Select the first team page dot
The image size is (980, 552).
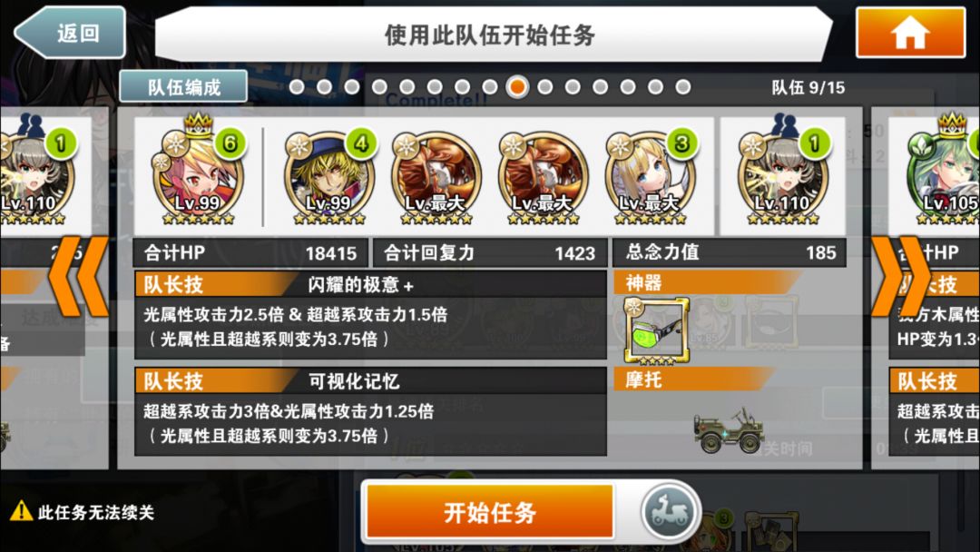pos(297,87)
